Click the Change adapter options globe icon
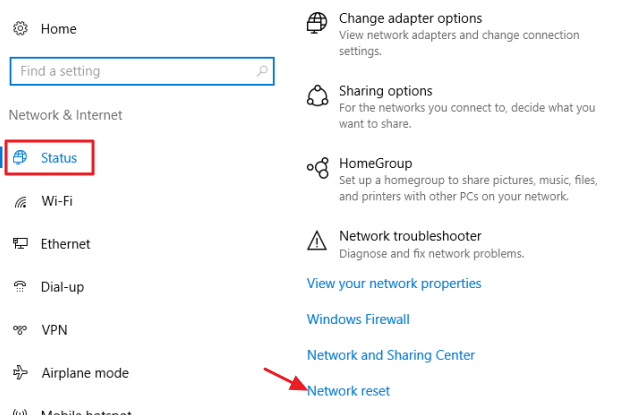This screenshot has width=635, height=415. click(317, 23)
